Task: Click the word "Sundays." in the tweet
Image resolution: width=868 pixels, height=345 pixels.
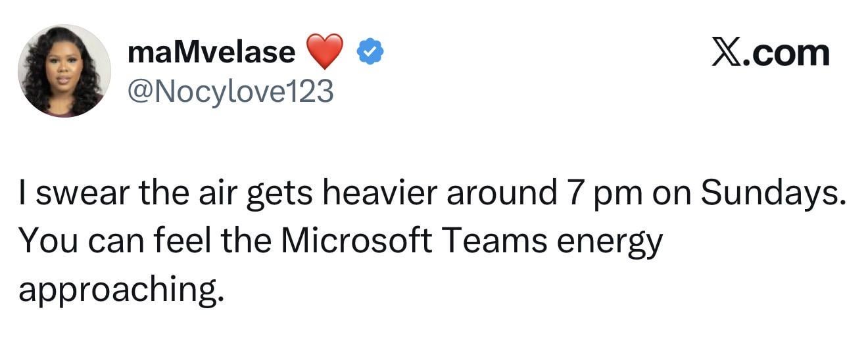Action: (x=771, y=195)
